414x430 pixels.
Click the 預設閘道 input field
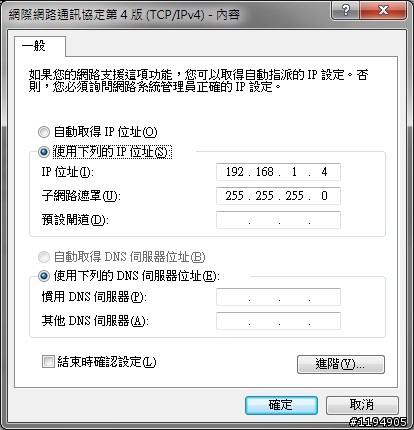point(278,220)
